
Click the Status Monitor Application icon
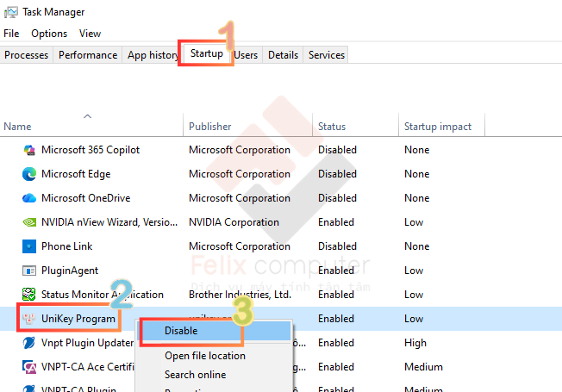click(29, 295)
